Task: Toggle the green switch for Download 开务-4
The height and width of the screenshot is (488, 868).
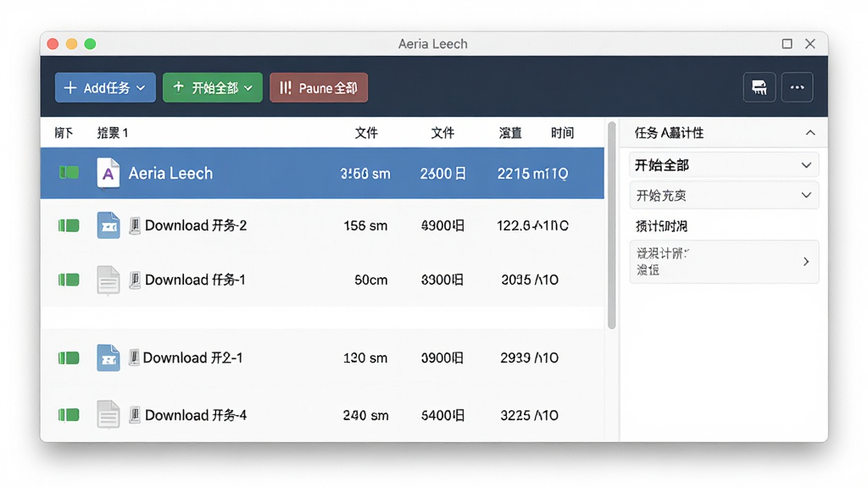Action: click(x=69, y=414)
